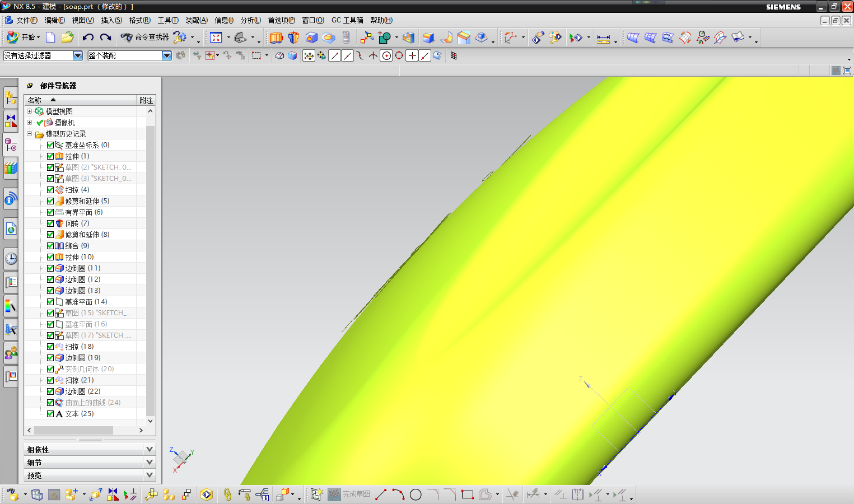This screenshot has width=854, height=504.
Task: Open the 首选项(P) menu
Action: (281, 20)
